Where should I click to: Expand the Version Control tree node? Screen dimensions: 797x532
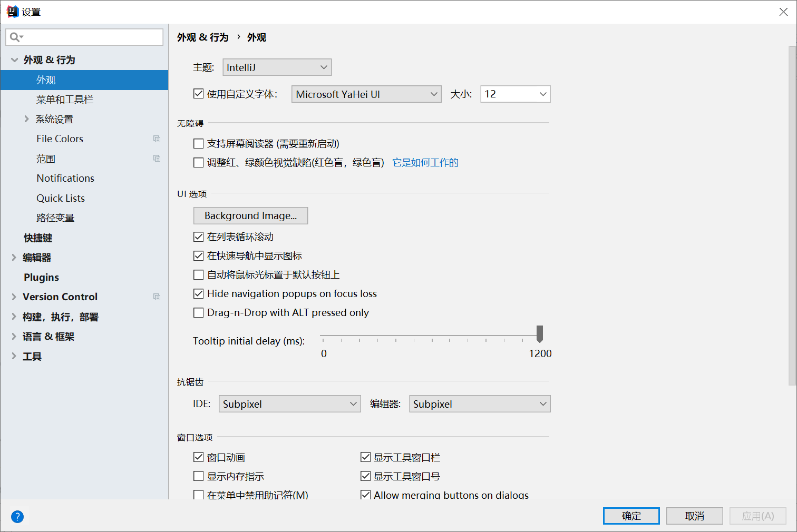point(14,297)
